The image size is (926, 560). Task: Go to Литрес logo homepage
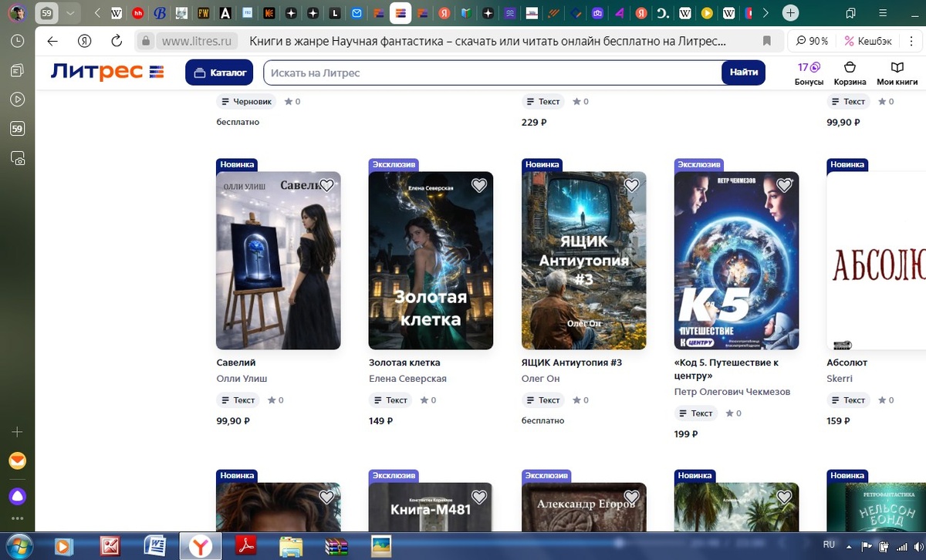click(x=107, y=72)
